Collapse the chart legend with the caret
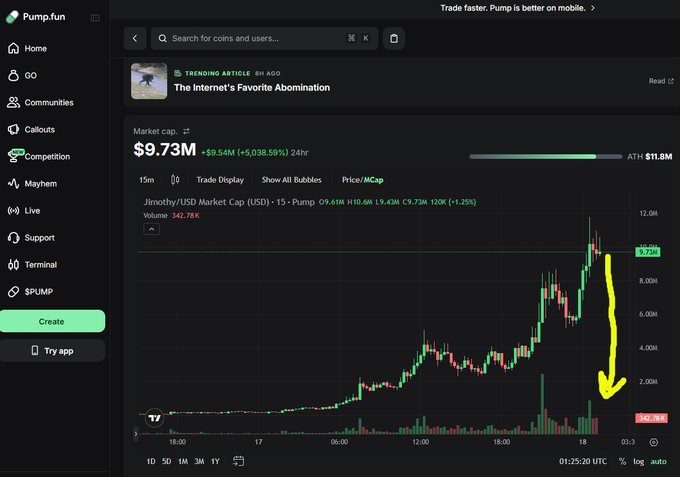The height and width of the screenshot is (477, 680). tap(151, 229)
